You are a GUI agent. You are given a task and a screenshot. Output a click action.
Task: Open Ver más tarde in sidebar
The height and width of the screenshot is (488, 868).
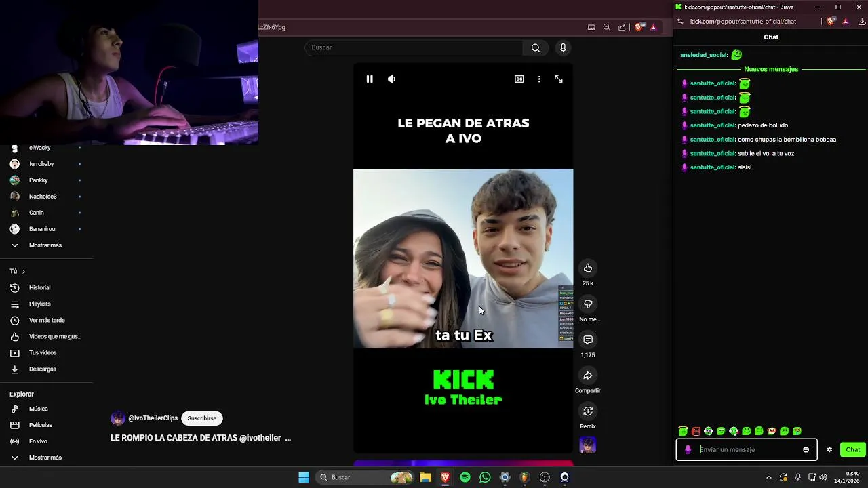pyautogui.click(x=45, y=320)
